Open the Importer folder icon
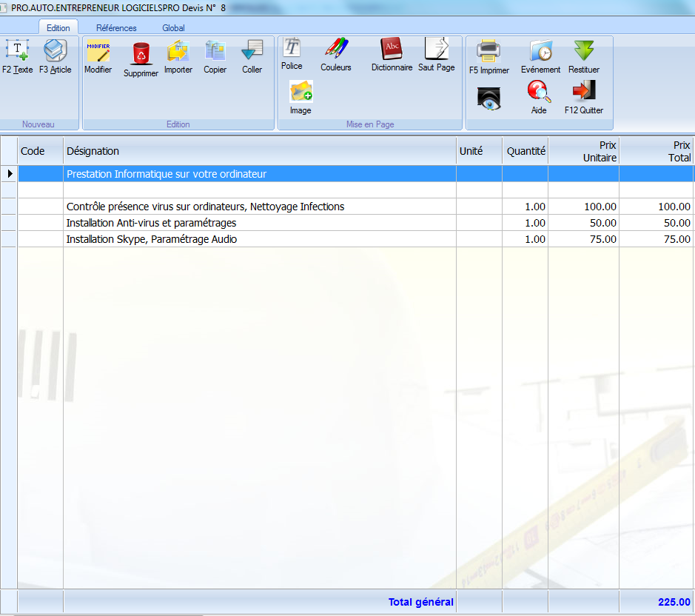The image size is (695, 616). click(x=178, y=52)
